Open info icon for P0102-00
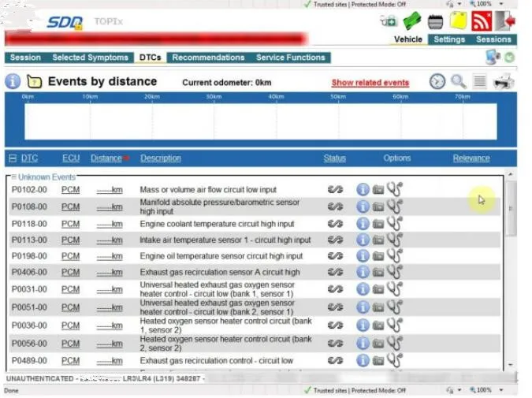 (x=363, y=189)
